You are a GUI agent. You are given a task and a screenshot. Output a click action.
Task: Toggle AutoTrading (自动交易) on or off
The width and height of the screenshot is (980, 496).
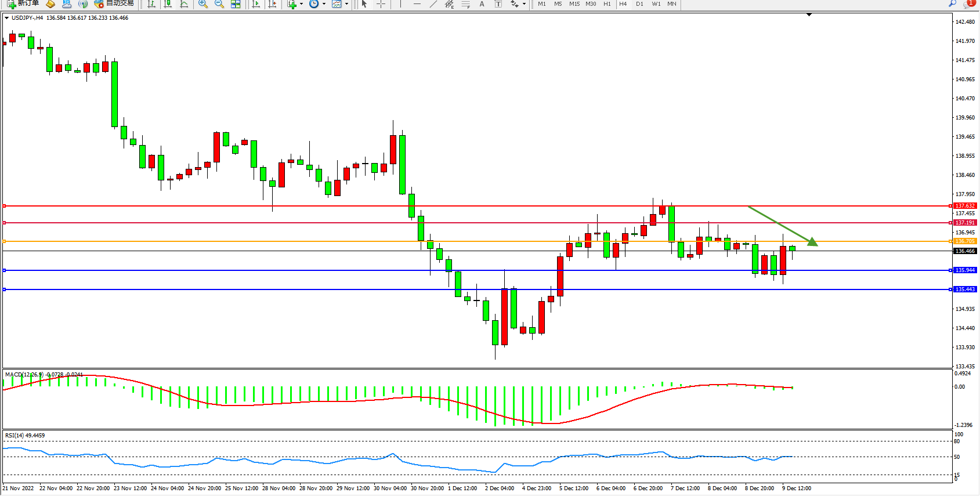click(114, 3)
